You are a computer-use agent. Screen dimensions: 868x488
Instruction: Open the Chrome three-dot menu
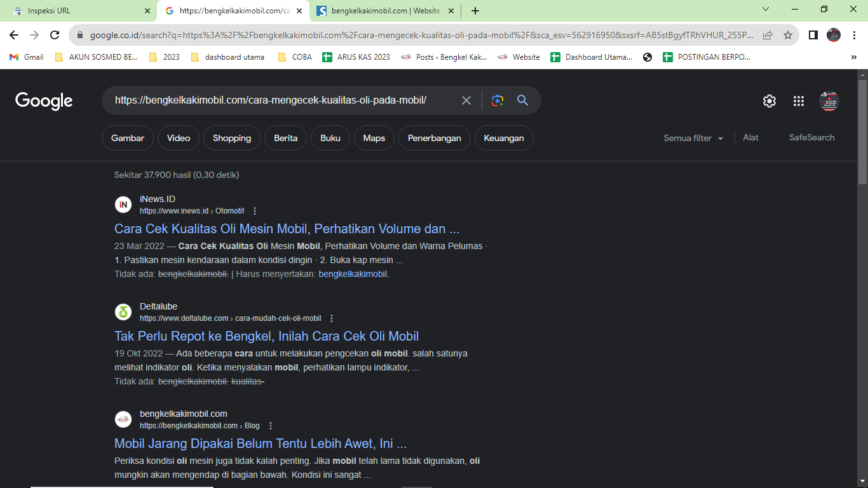854,35
